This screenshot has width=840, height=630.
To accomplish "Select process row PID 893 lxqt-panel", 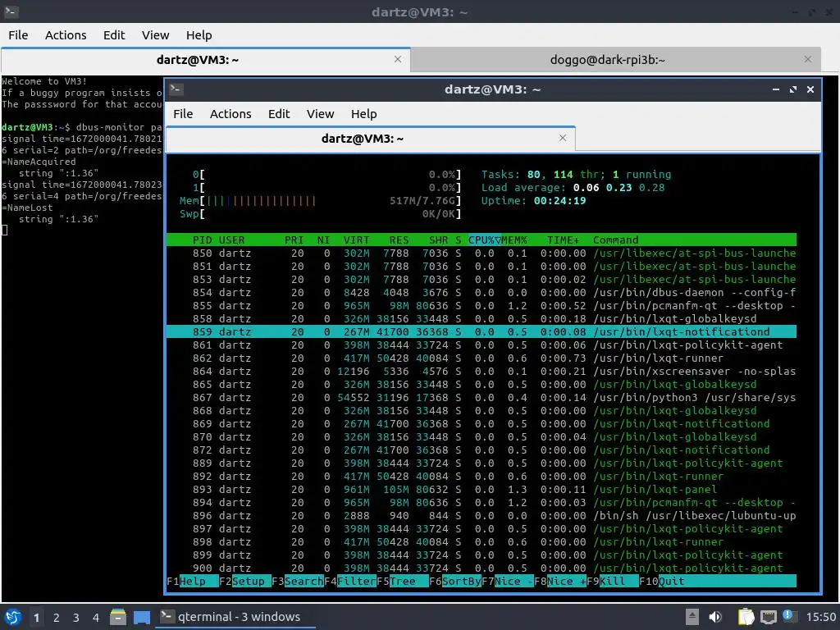I will (x=481, y=489).
